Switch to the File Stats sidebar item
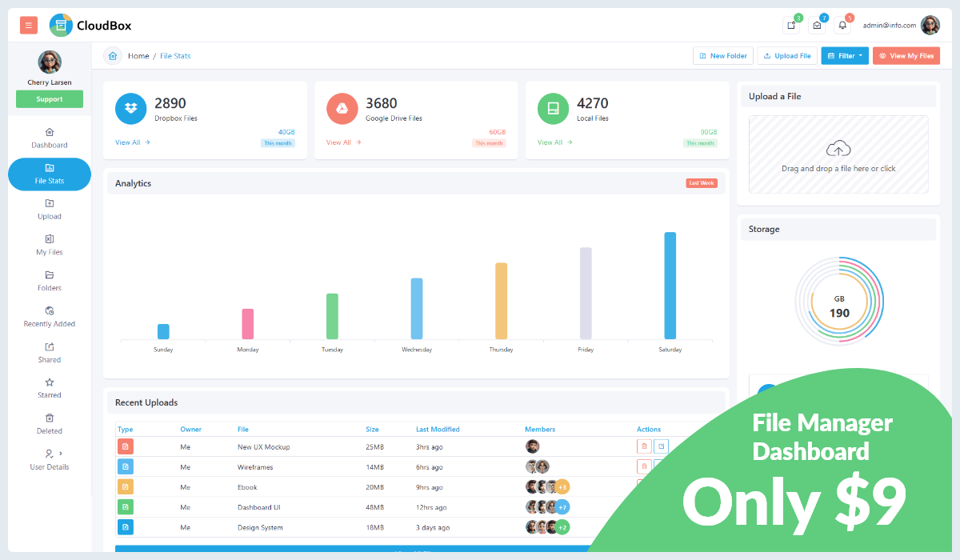This screenshot has width=960, height=560. point(49,174)
